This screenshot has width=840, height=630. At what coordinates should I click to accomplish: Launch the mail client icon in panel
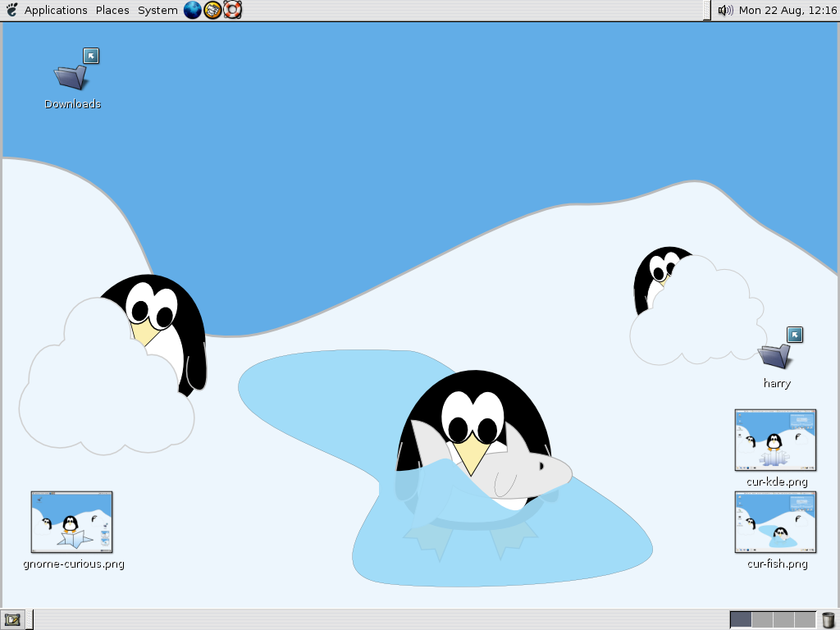tap(212, 10)
